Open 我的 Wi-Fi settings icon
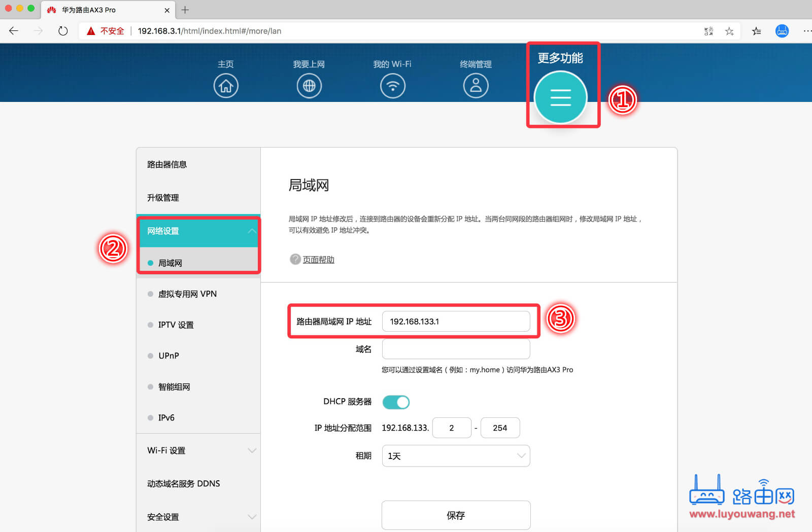The height and width of the screenshot is (532, 812). (392, 85)
